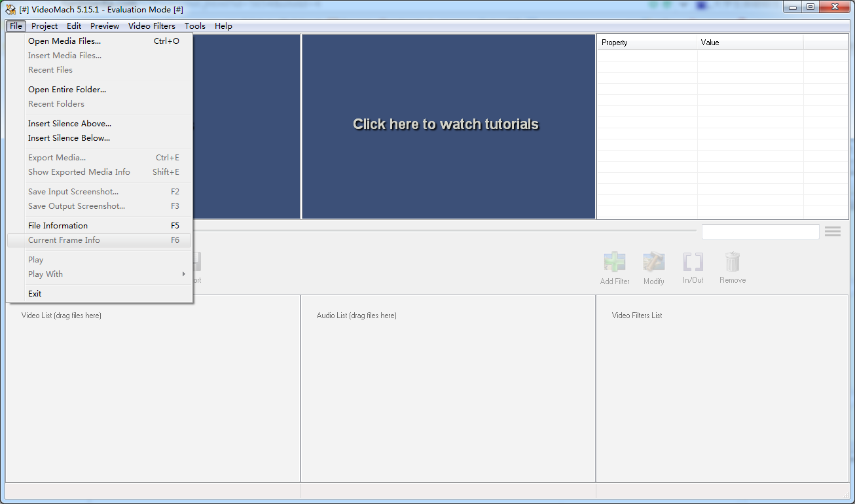The image size is (855, 504).
Task: Click the VideoMach app icon in the title bar
Action: click(x=11, y=9)
